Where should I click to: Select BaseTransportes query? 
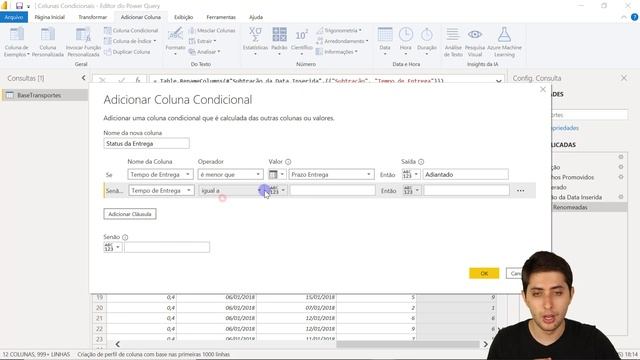(44, 95)
